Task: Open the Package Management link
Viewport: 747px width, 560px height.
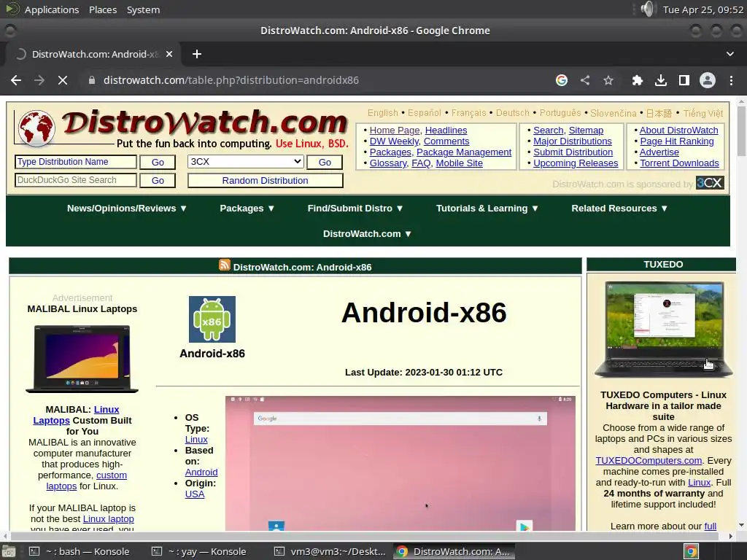Action: [x=463, y=152]
